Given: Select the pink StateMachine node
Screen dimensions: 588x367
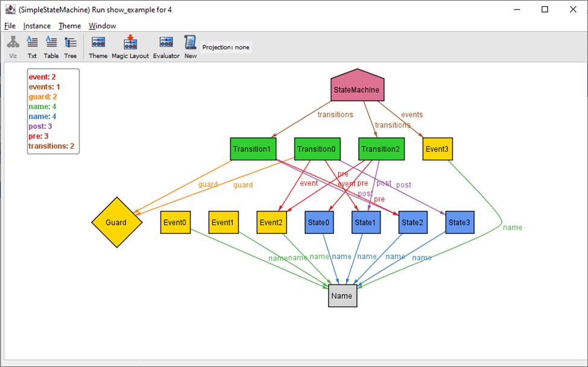Looking at the screenshot, I should [x=357, y=89].
